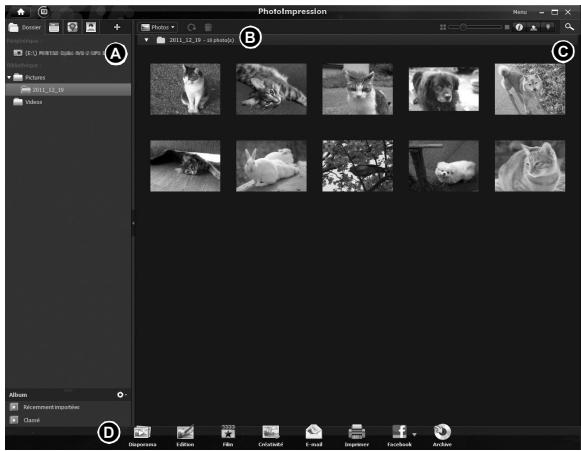The width and height of the screenshot is (581, 451).
Task: Collapse the 2011_12_19 photo group header
Action: click(146, 40)
